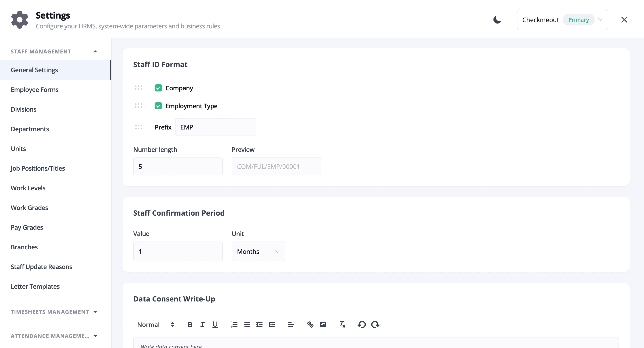Insert a hyperlink in consent editor
The height and width of the screenshot is (348, 644).
click(x=310, y=325)
